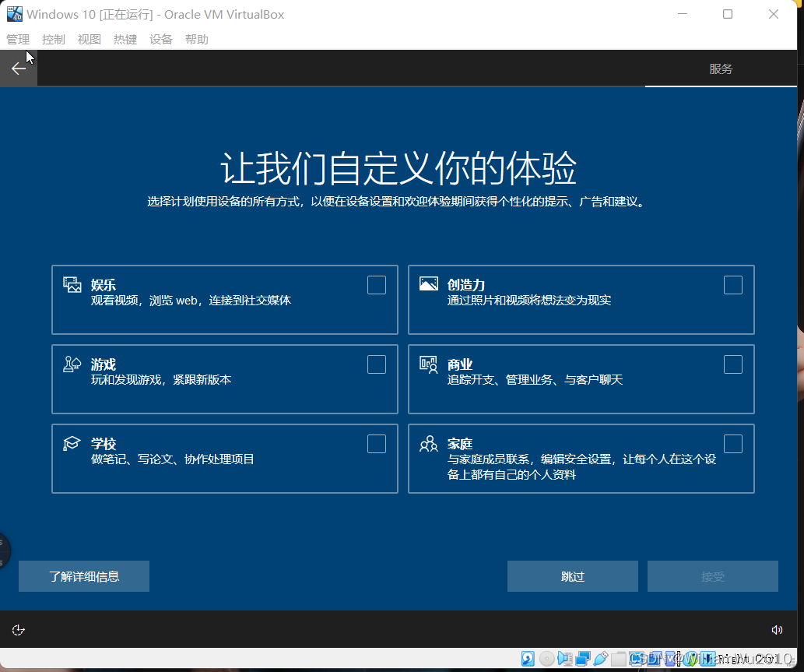Screen dimensions: 804x672
Task: Select the 服务 tab in header
Action: click(721, 69)
